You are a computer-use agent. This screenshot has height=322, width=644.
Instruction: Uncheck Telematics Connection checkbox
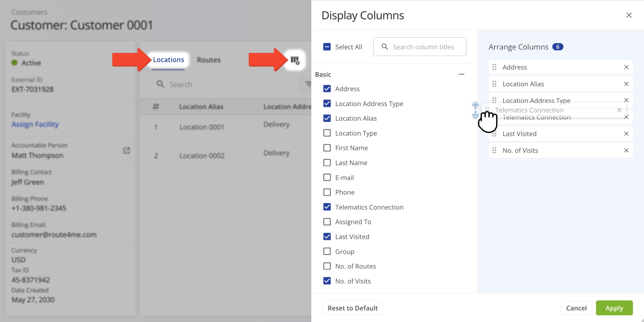(x=327, y=207)
